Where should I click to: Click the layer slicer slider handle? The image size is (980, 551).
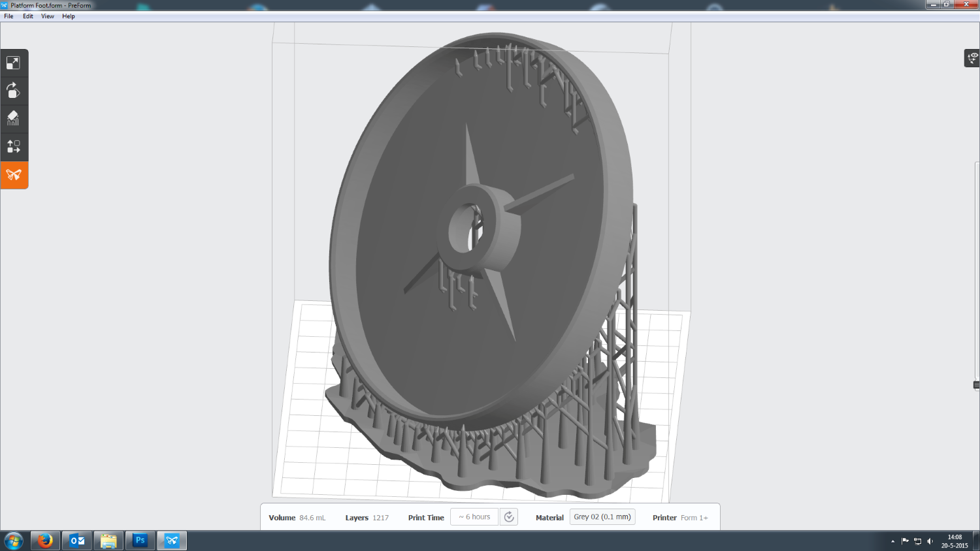[x=977, y=385]
